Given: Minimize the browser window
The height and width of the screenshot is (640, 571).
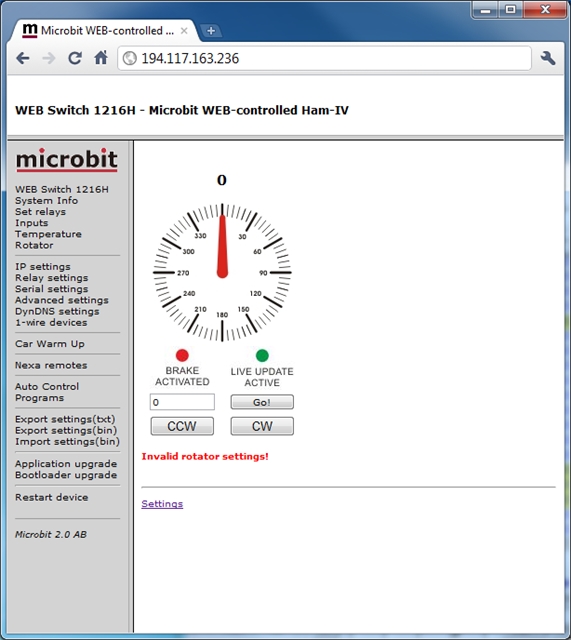Looking at the screenshot, I should point(485,10).
